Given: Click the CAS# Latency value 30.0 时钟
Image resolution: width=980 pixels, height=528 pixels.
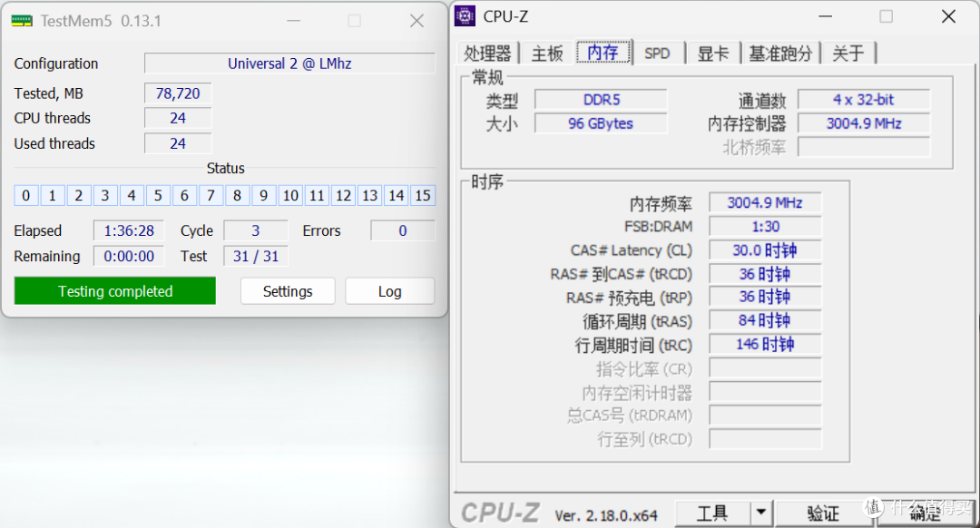Looking at the screenshot, I should pyautogui.click(x=765, y=250).
